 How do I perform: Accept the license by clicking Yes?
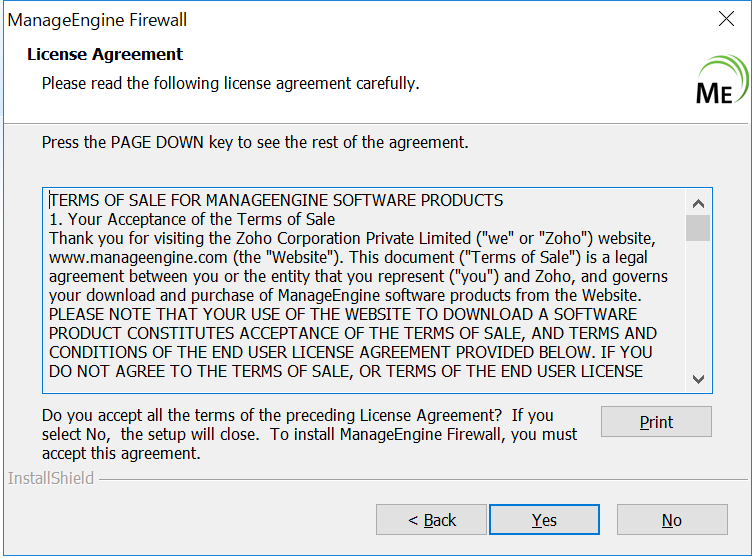point(544,520)
